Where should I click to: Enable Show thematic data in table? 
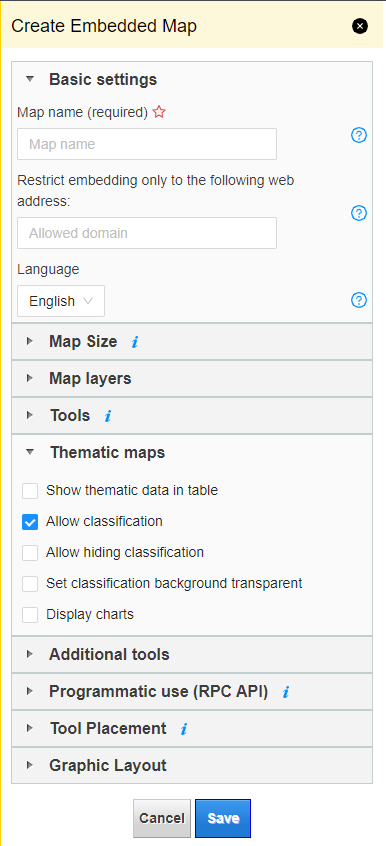tap(30, 491)
